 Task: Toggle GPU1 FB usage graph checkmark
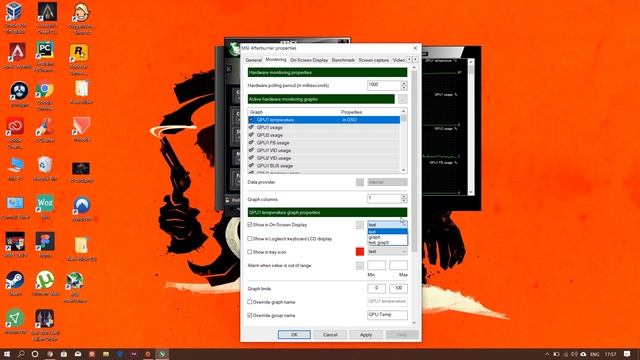point(251,143)
